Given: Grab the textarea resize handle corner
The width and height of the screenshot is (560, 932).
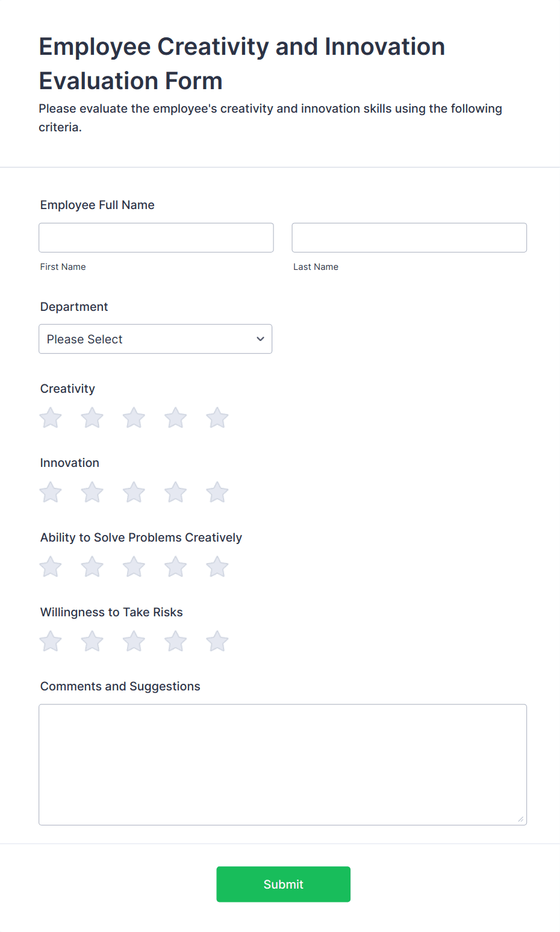Looking at the screenshot, I should (x=521, y=819).
